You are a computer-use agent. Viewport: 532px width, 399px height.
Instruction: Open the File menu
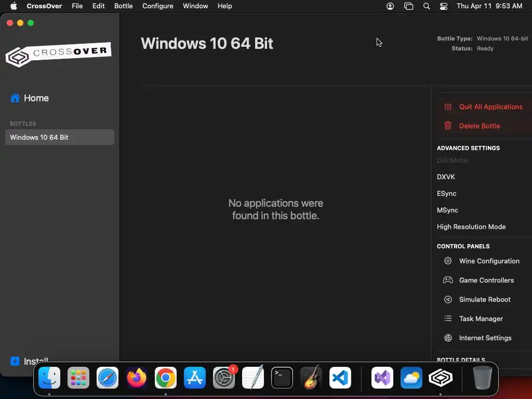77,6
